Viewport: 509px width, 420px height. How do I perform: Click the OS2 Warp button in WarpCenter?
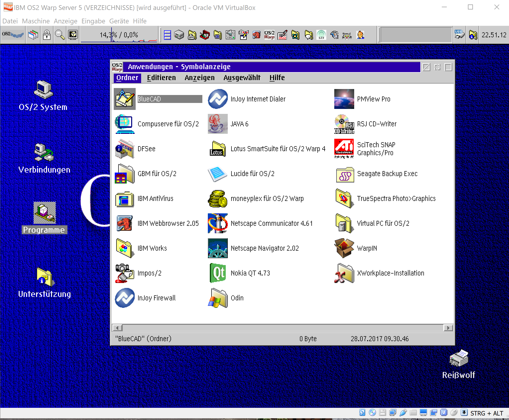[x=13, y=35]
